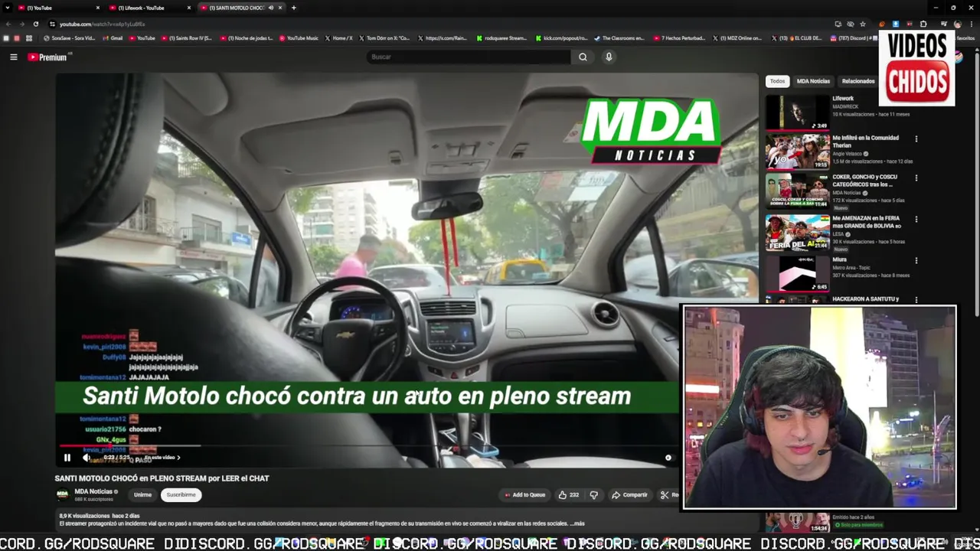Open options menu for 'COKER, GONCHO y COSCU' video

[x=916, y=178]
